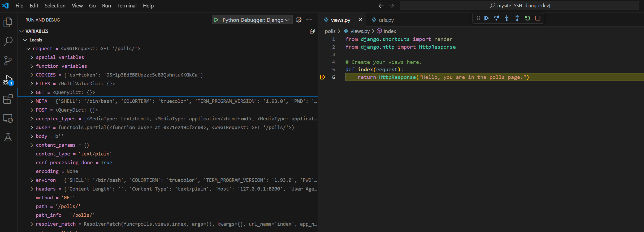Expand the POST QueryDict
The width and height of the screenshot is (644, 232).
point(32,110)
